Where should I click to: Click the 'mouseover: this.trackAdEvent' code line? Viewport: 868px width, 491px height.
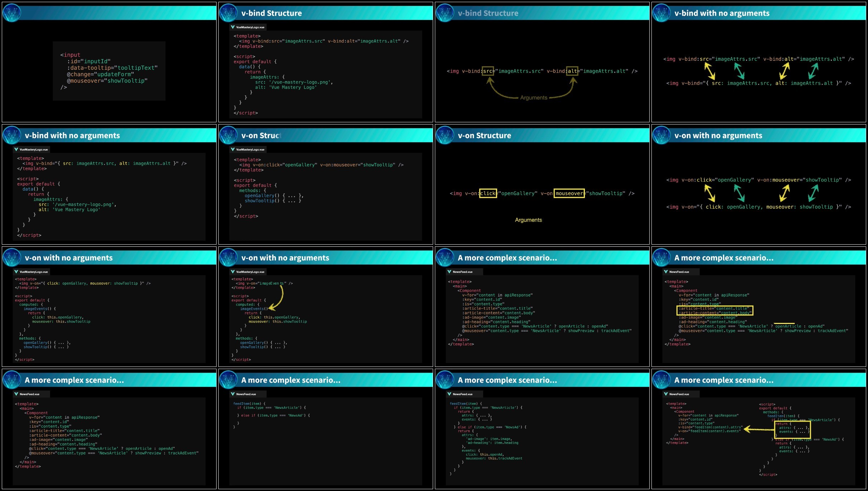coord(494,458)
